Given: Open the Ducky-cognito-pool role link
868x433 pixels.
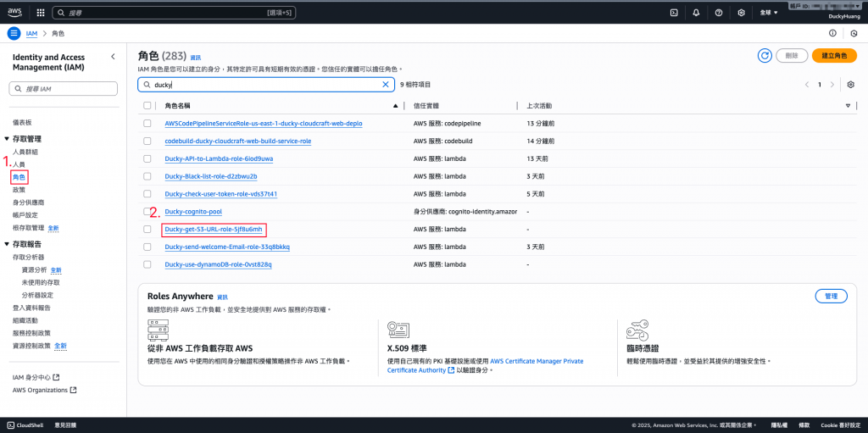Looking at the screenshot, I should tap(194, 212).
